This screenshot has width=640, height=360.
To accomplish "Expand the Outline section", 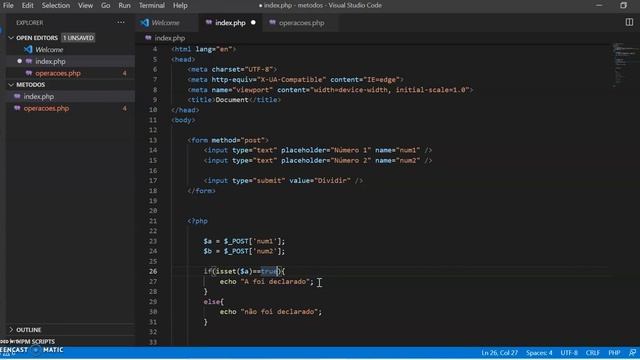I will pos(11,330).
